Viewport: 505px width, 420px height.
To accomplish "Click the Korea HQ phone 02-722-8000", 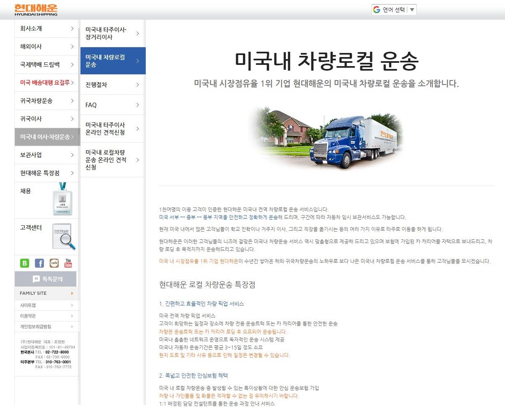I will click(57, 352).
